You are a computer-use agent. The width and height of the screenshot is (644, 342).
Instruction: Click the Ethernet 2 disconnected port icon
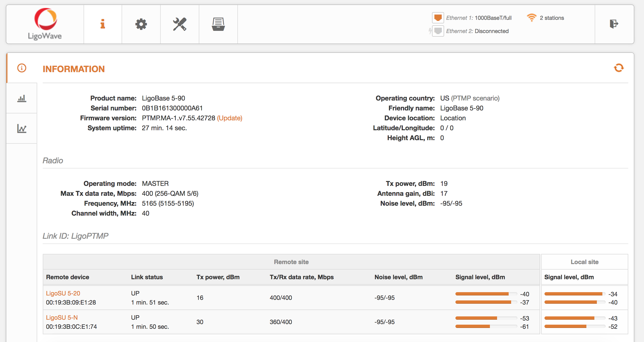438,31
